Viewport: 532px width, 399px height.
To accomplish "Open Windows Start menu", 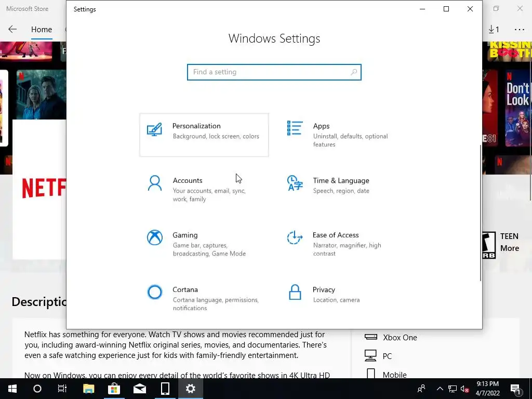I will (12, 389).
